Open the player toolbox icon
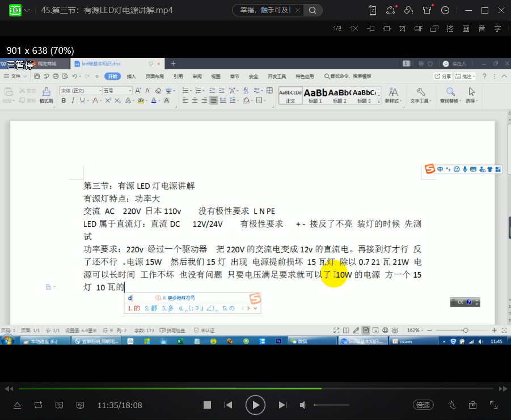The width and height of the screenshot is (511, 420). point(472,405)
